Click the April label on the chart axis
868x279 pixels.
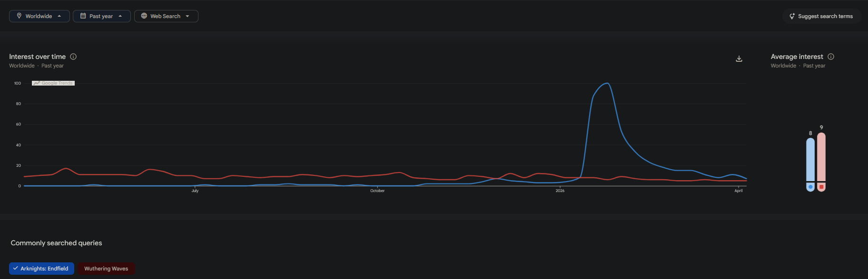[739, 191]
